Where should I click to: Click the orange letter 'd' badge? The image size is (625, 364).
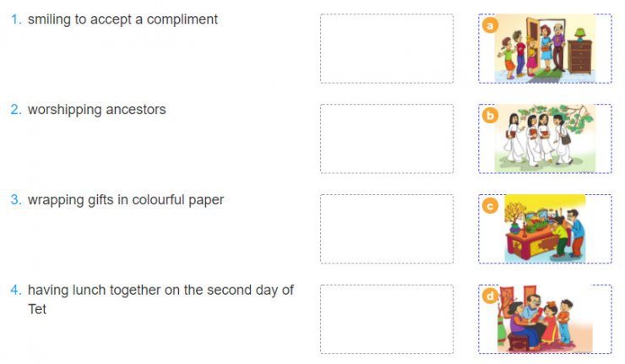(x=490, y=296)
